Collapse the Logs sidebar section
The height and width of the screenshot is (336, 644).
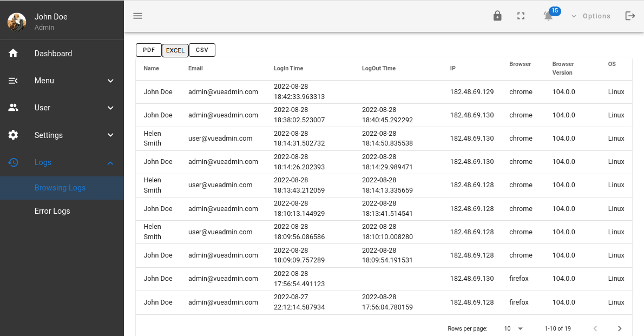pos(110,162)
